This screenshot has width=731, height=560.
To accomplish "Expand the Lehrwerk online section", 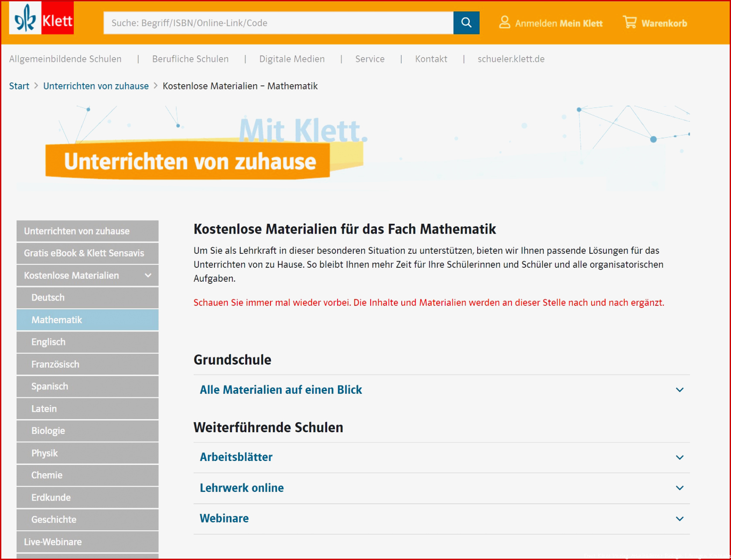I will 441,488.
